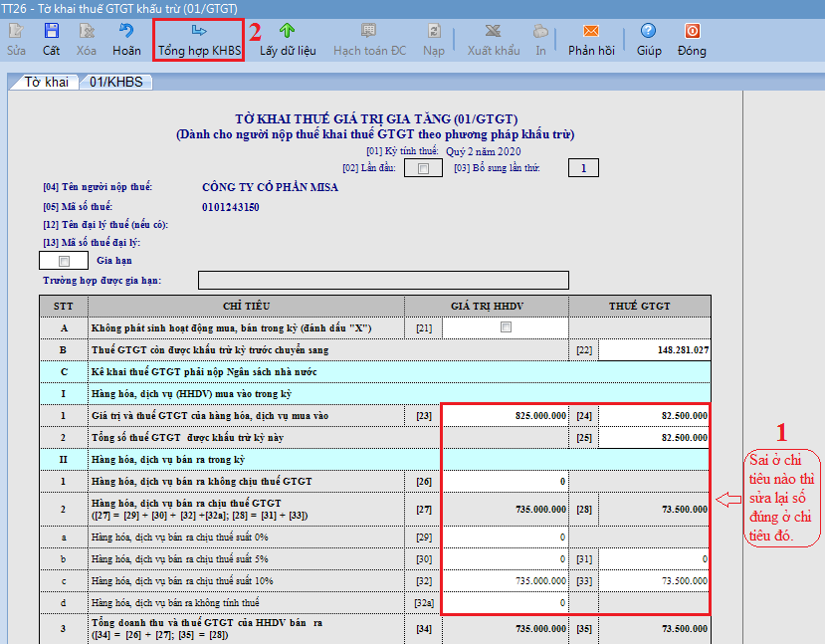Open help with the Giúp icon
The width and height of the screenshot is (825, 644).
tap(648, 31)
